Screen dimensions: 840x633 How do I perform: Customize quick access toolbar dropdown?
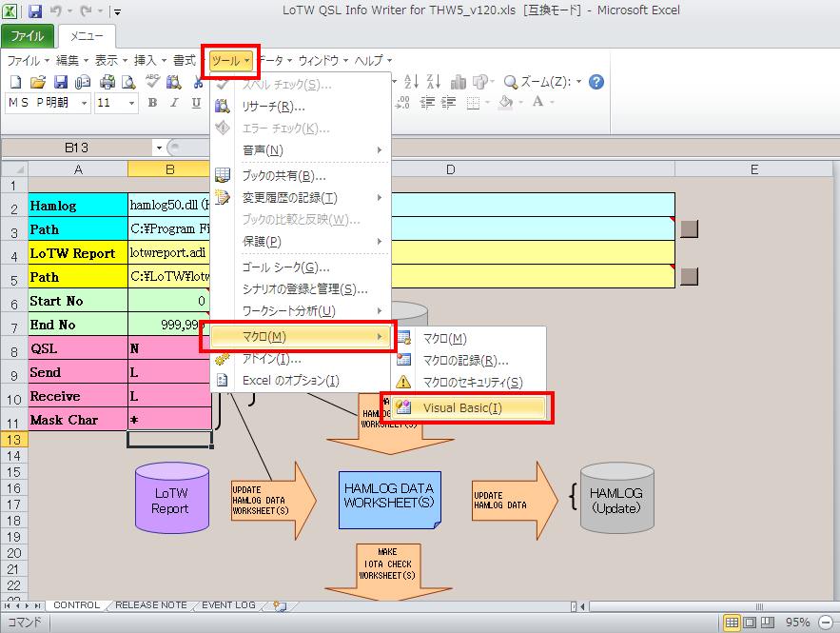117,11
